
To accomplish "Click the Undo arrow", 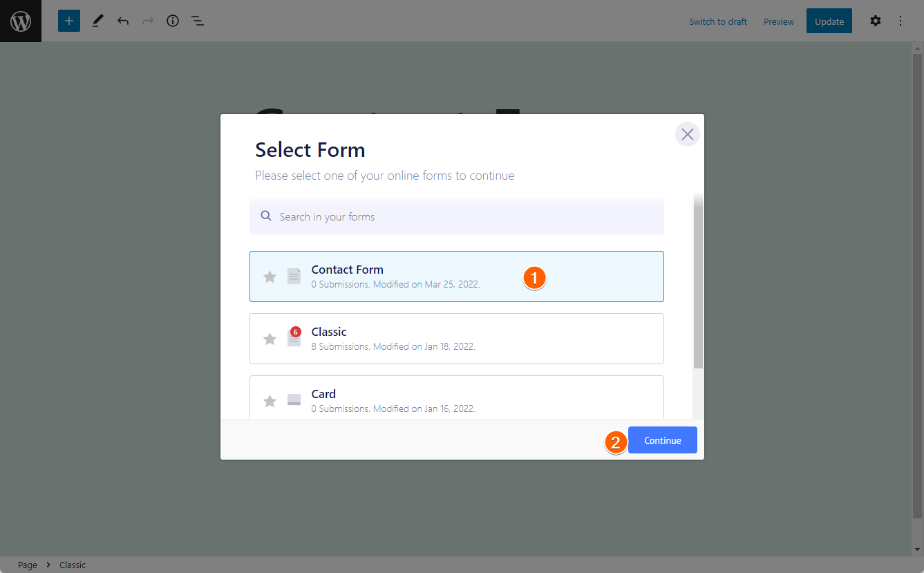I will coord(123,21).
